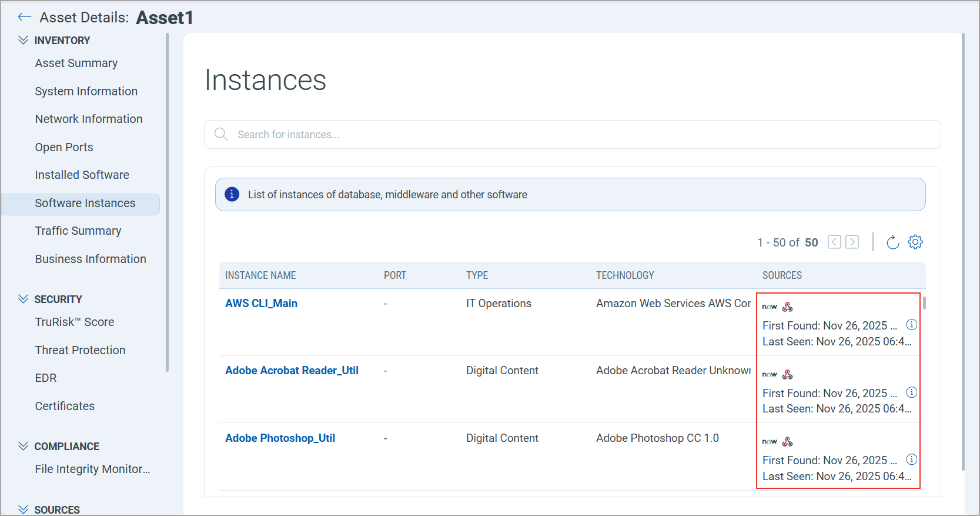
Task: Click info icon in Adobe Acrobat Reader row
Action: [x=911, y=392]
